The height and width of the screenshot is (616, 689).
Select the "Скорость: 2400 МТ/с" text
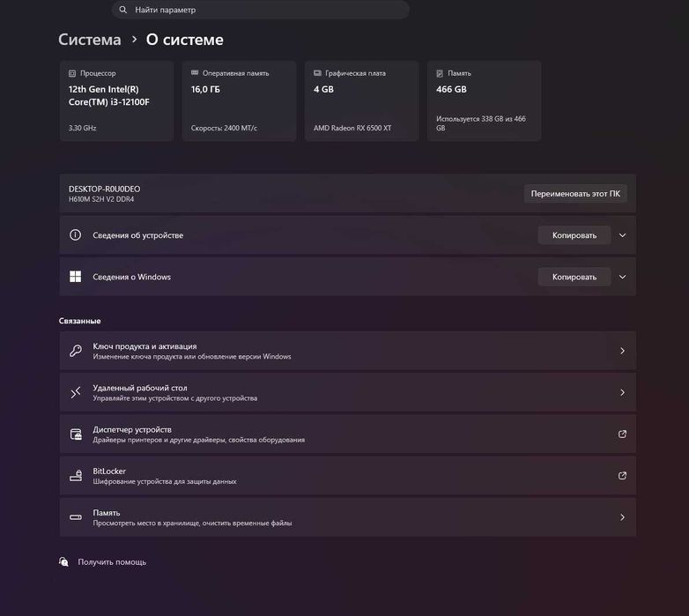click(x=224, y=128)
